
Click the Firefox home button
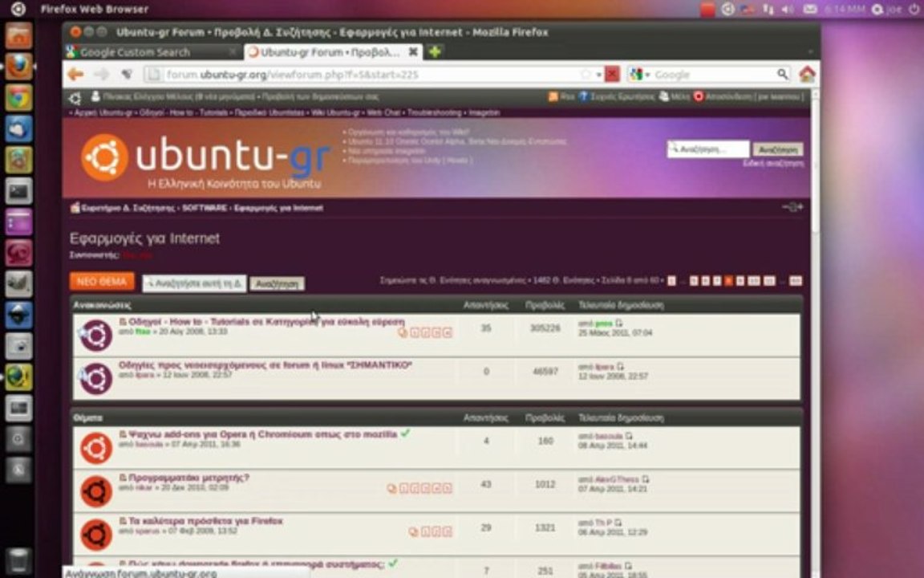(807, 75)
